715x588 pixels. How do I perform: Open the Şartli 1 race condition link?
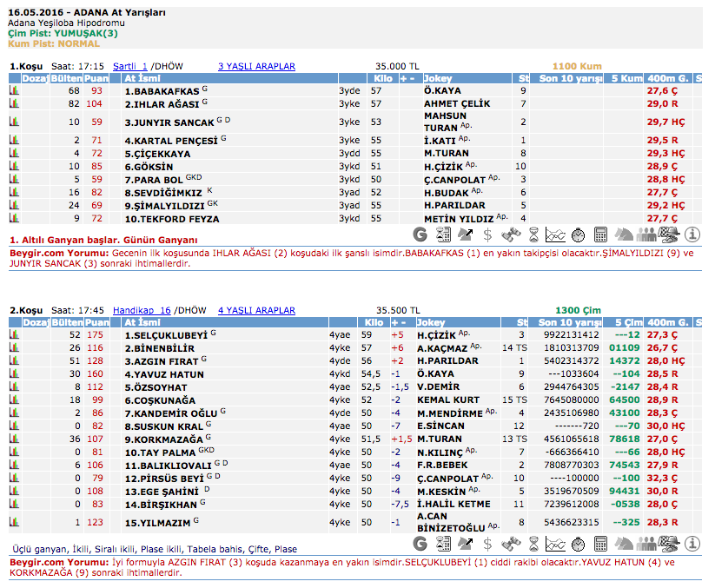click(x=130, y=66)
